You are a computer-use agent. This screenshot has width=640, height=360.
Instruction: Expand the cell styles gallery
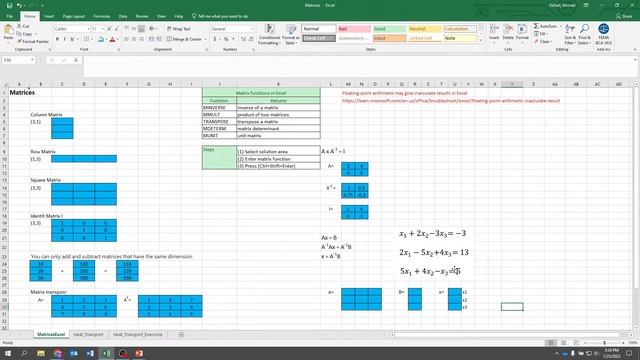(481, 40)
